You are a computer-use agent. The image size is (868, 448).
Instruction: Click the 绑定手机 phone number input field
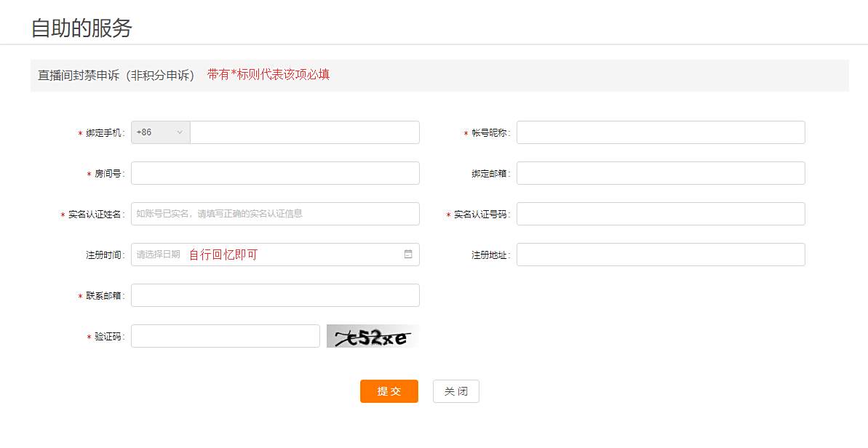click(304, 133)
